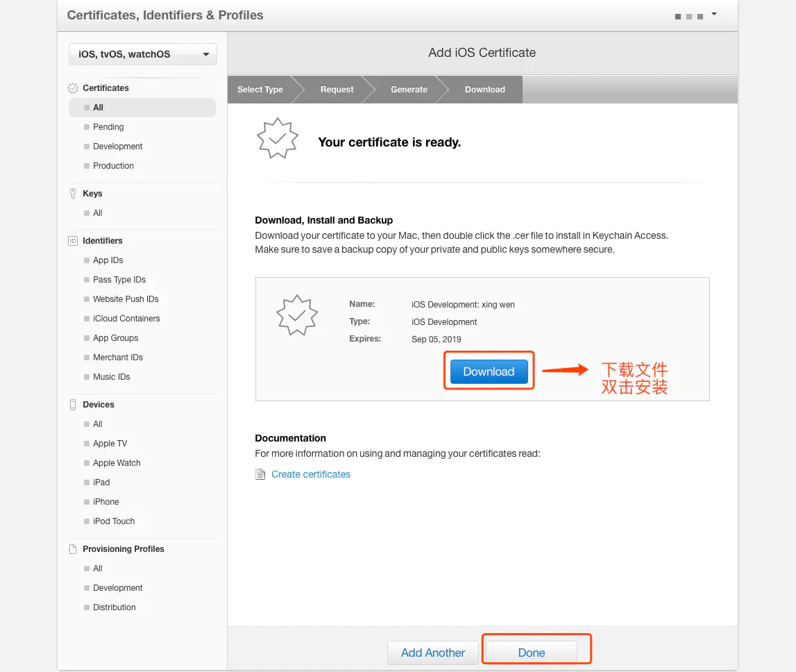Click the Identifiers ID badge icon
The image size is (796, 672).
(73, 241)
